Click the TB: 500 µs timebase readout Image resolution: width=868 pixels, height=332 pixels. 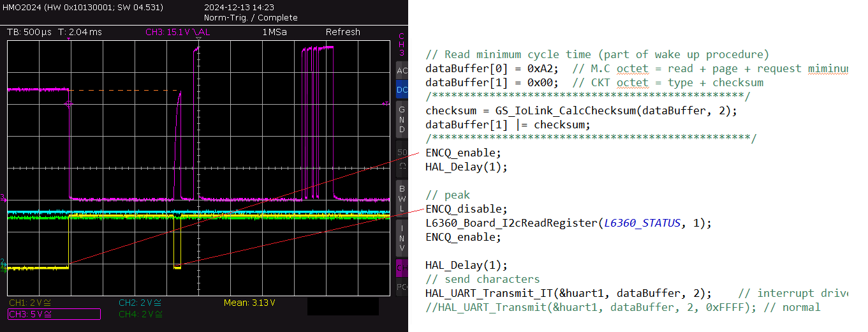click(x=29, y=32)
